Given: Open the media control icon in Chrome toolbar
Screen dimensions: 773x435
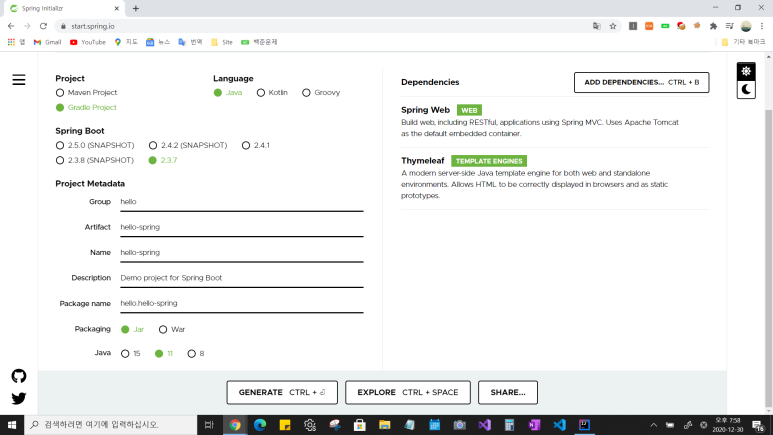Looking at the screenshot, I should tap(730, 26).
